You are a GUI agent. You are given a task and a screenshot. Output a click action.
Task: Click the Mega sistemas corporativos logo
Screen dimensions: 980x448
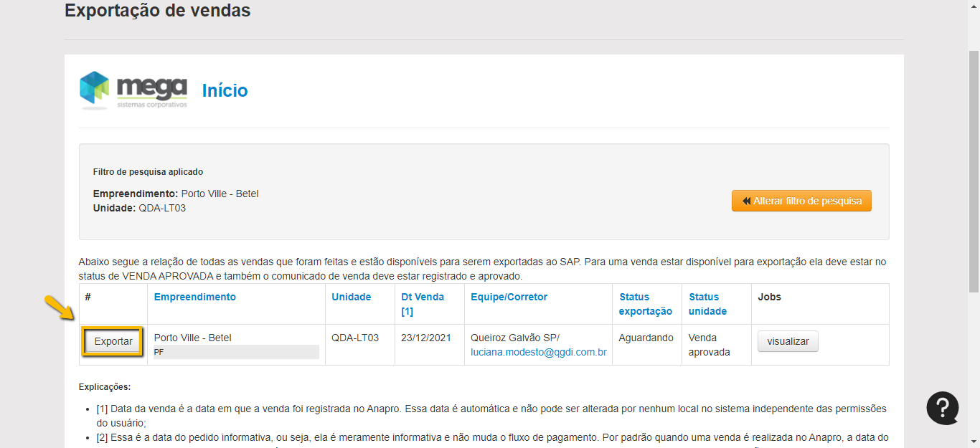pos(133,90)
